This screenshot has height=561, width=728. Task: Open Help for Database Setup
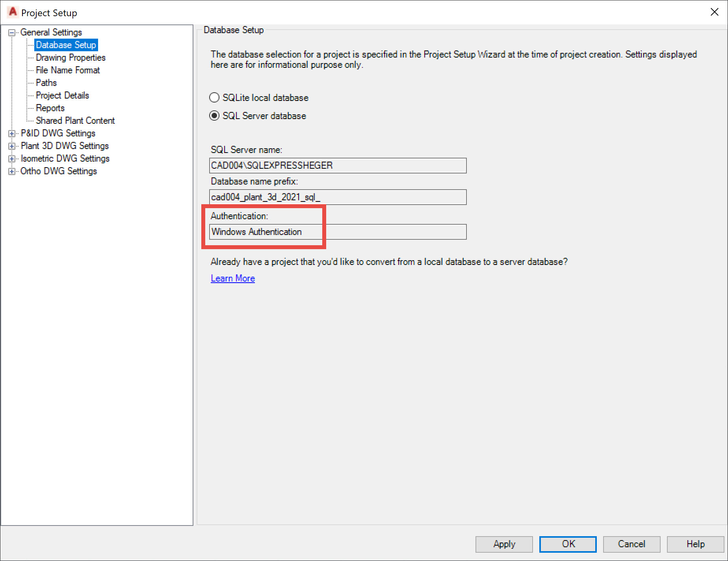(695, 544)
